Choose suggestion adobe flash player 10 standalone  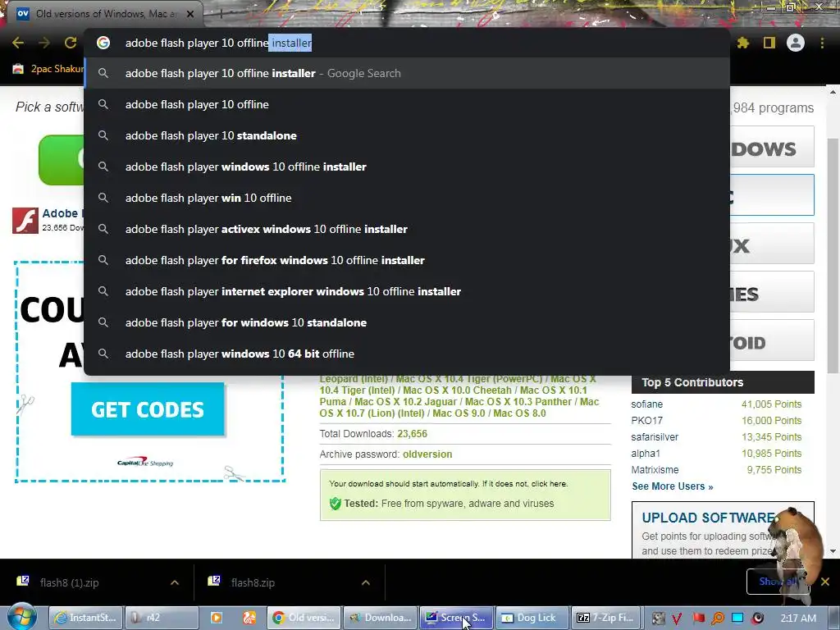407,135
